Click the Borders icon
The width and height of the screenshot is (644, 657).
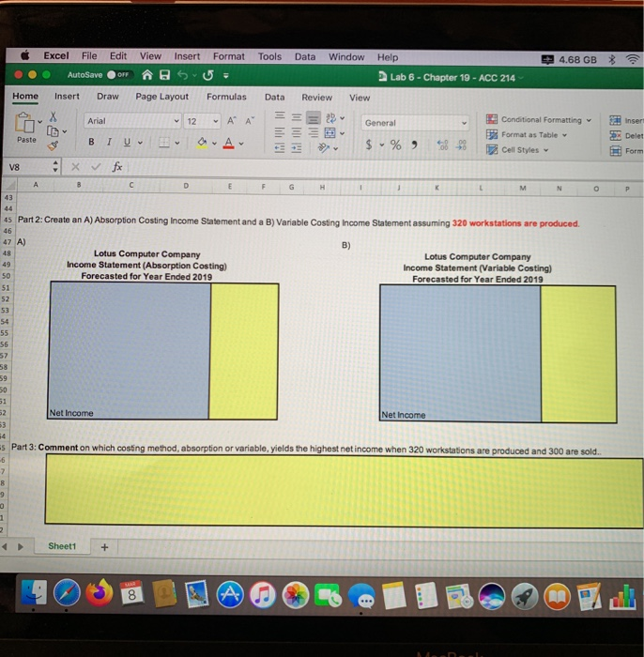164,143
